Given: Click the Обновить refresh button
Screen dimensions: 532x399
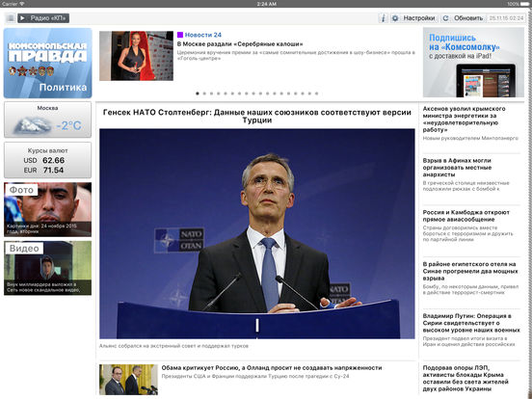Looking at the screenshot, I should [x=463, y=18].
